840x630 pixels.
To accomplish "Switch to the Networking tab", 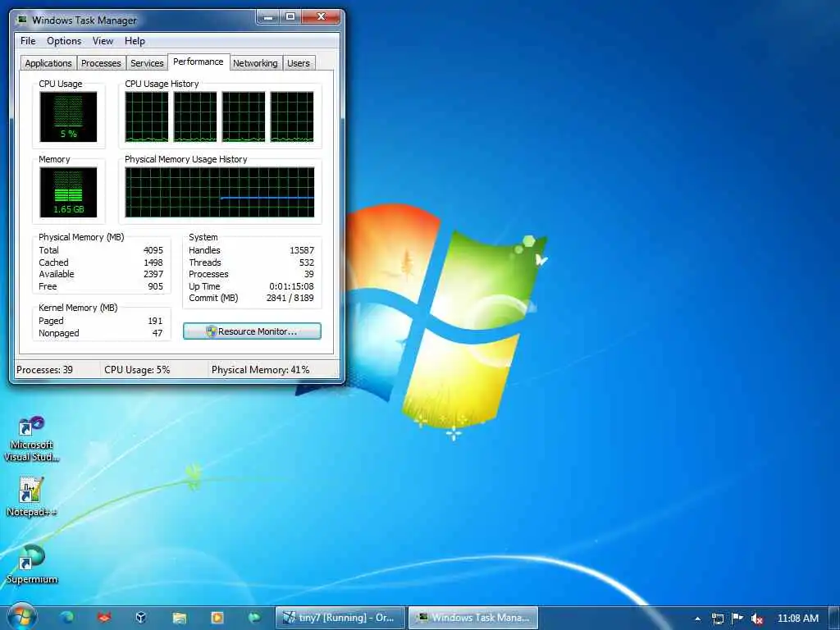I will click(x=255, y=63).
